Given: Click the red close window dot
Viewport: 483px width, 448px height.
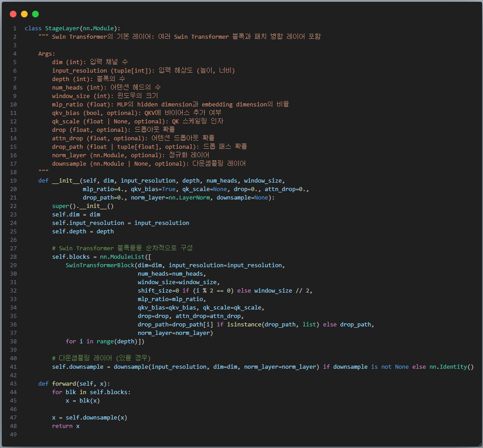Looking at the screenshot, I should pyautogui.click(x=13, y=14).
